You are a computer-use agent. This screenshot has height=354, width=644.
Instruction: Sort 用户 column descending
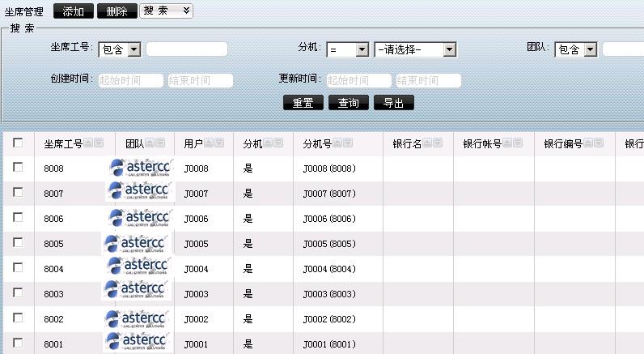click(218, 143)
